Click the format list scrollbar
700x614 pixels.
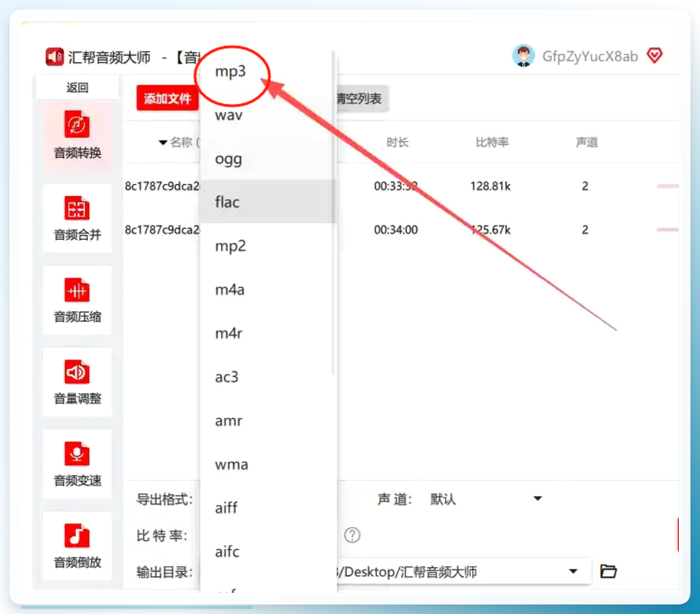[333, 213]
